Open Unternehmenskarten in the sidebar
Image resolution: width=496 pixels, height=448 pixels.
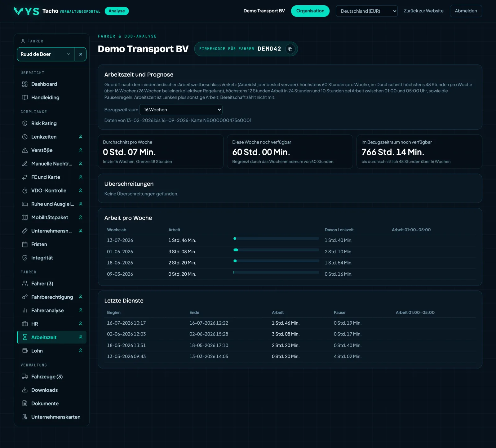coord(51,417)
